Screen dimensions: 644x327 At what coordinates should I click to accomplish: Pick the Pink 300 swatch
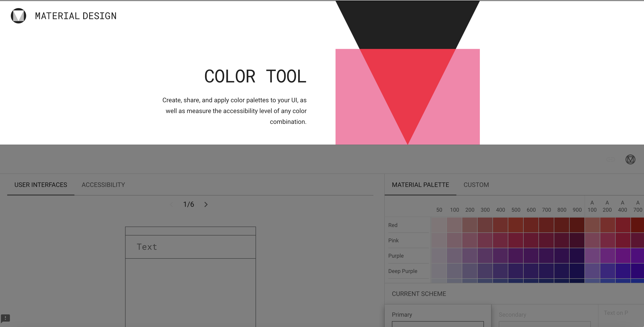click(x=485, y=240)
